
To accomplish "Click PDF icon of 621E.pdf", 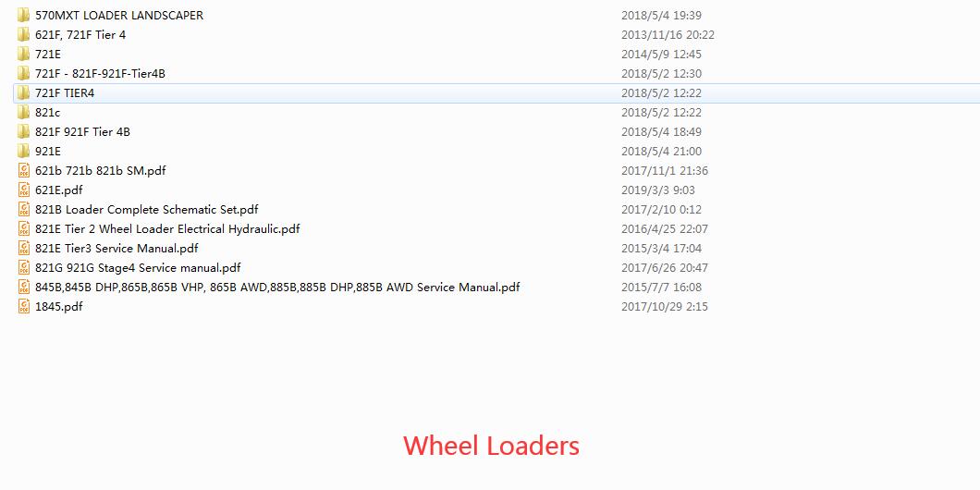I will coord(24,190).
